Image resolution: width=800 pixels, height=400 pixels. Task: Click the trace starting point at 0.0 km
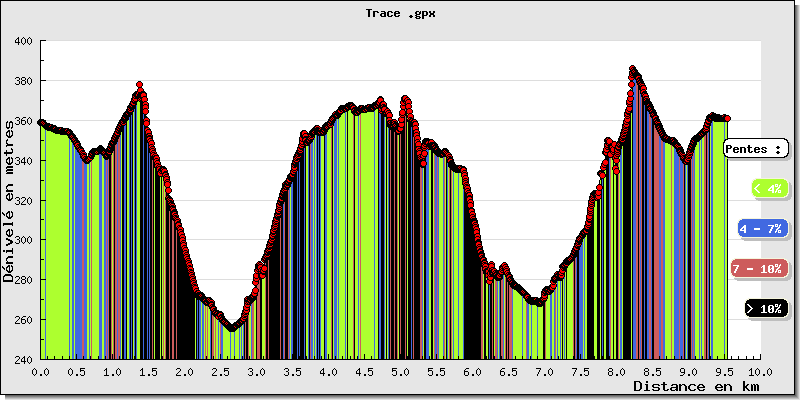[41, 122]
